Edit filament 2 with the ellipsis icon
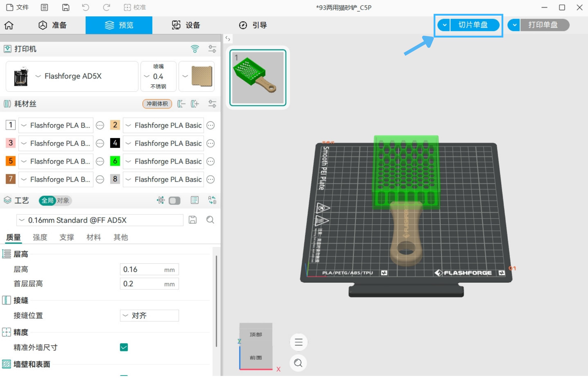Image resolution: width=588 pixels, height=392 pixels. point(211,125)
